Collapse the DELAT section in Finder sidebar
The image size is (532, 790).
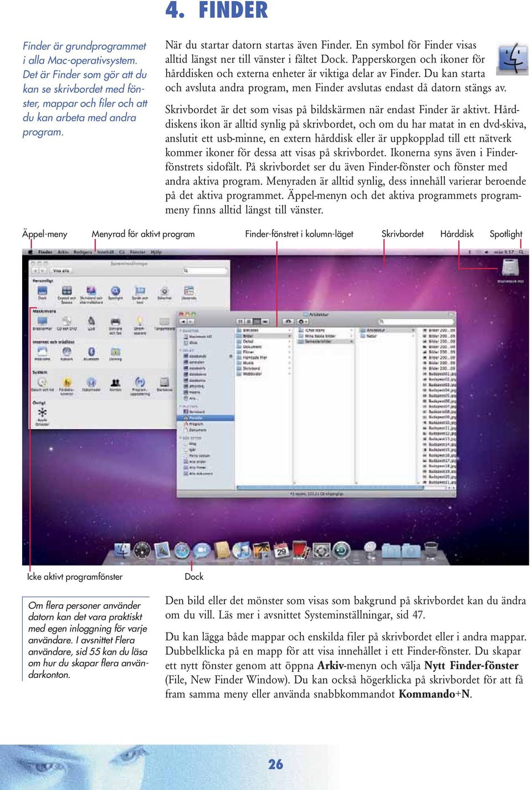[x=181, y=350]
